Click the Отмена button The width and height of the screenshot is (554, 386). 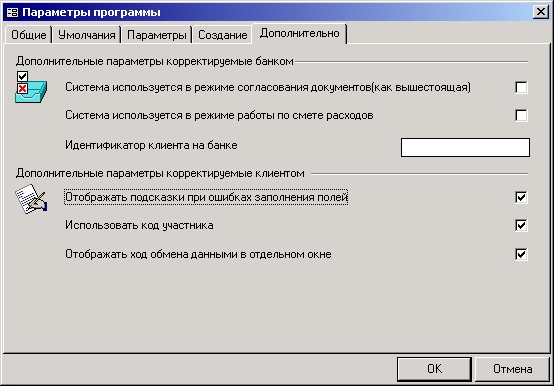pyautogui.click(x=512, y=369)
